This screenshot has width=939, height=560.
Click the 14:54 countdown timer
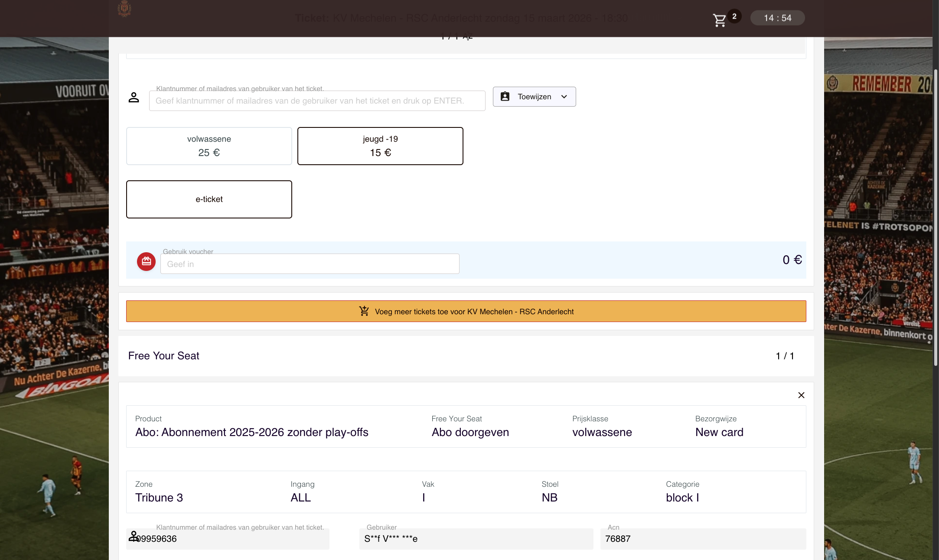pyautogui.click(x=778, y=18)
